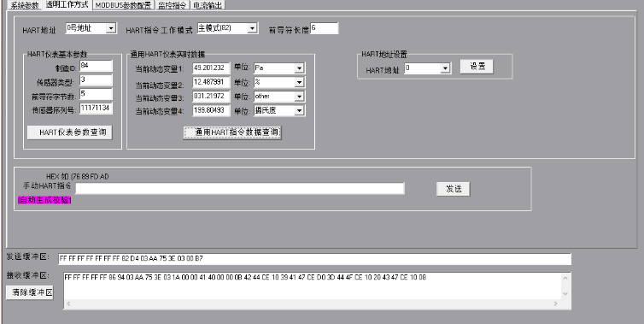Click the 制造ID field showing 84
Screen dimensions: 644x324
point(97,66)
